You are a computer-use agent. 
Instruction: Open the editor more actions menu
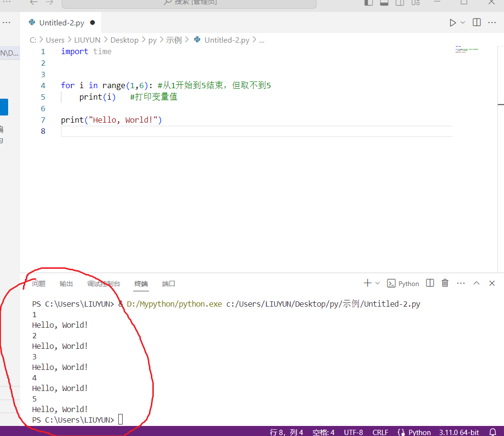[492, 23]
